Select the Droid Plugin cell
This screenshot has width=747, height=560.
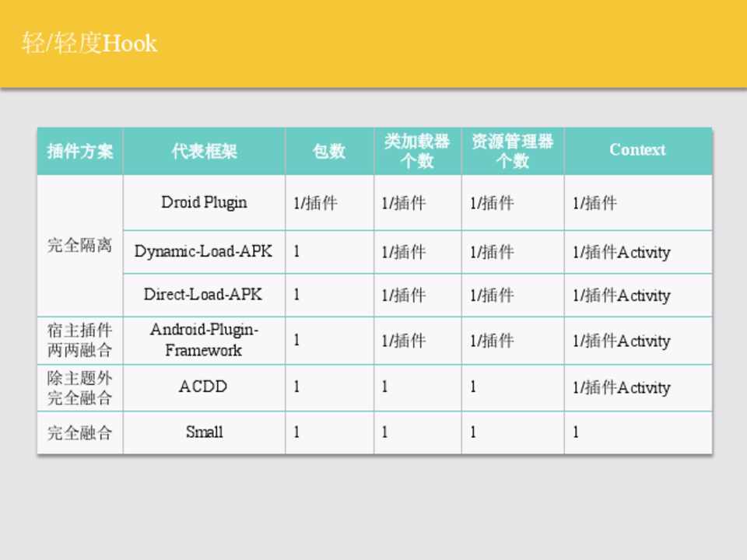point(204,202)
